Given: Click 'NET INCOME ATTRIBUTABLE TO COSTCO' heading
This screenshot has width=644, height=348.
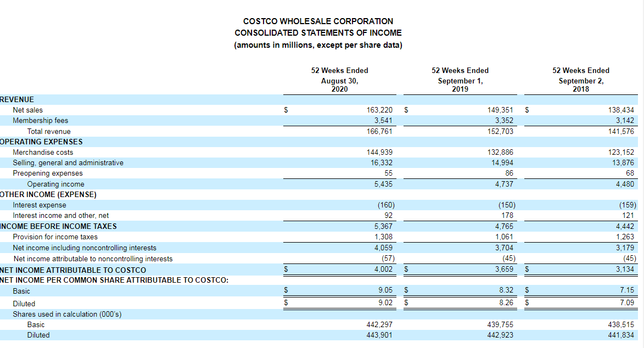Looking at the screenshot, I should (x=72, y=270).
